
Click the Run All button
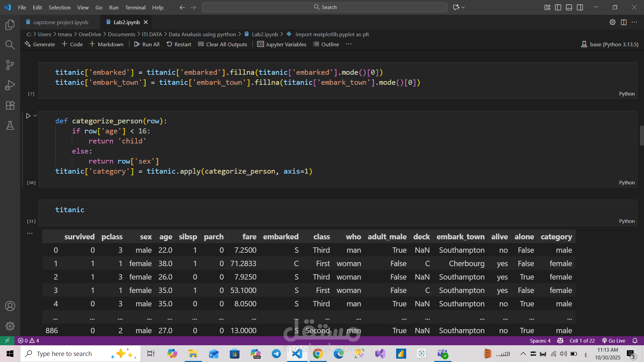pos(147,44)
